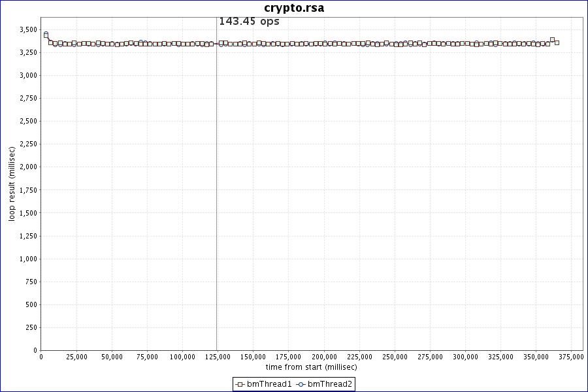This screenshot has width=588, height=392.
Task: Click the 'time from start (millisec)' axis label
Action: (311, 367)
